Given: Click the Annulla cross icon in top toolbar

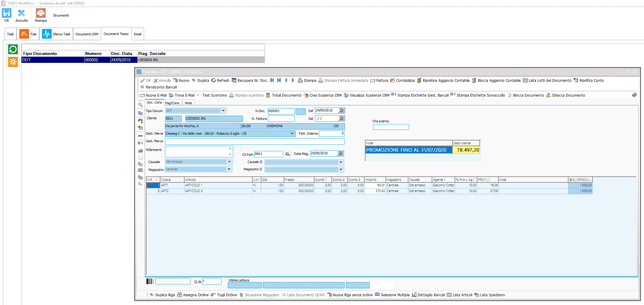Looking at the screenshot, I should tap(21, 13).
